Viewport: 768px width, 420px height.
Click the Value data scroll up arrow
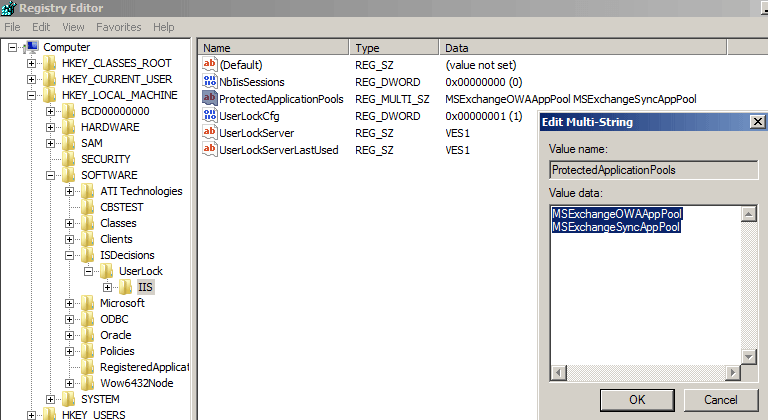(x=748, y=214)
